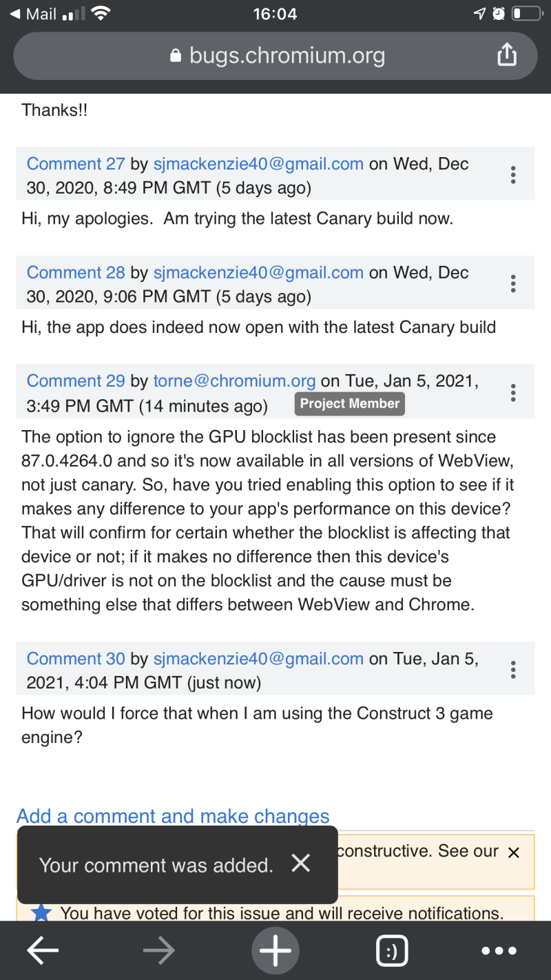Close the yellow constructive notice banner

513,853
